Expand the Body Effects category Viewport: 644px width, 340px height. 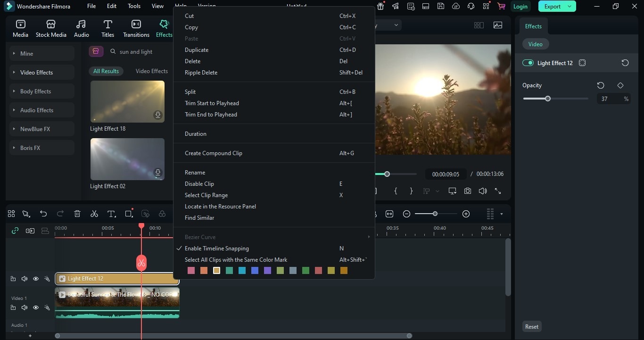coord(42,91)
